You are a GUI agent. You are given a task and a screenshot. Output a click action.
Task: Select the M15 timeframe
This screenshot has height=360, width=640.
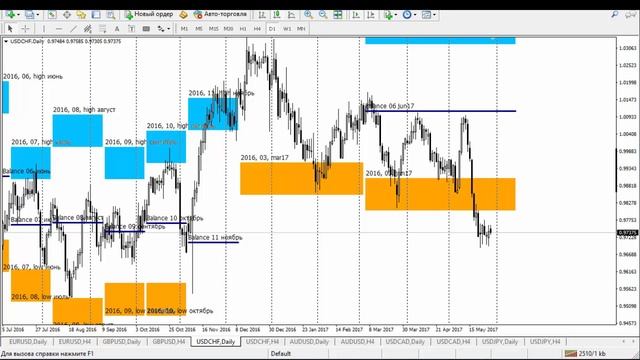pyautogui.click(x=213, y=29)
